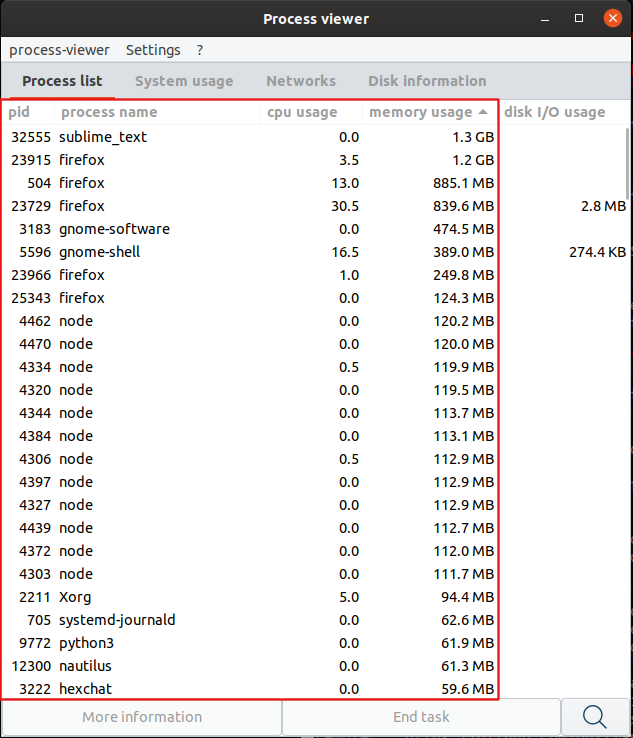Select firefox process with pid 25343
The height and width of the screenshot is (738, 633).
click(x=316, y=298)
